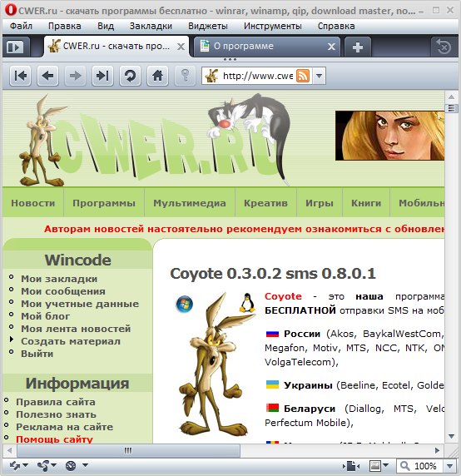The image size is (461, 476).
Task: Open the closed tabs trash icon
Action: [444, 47]
